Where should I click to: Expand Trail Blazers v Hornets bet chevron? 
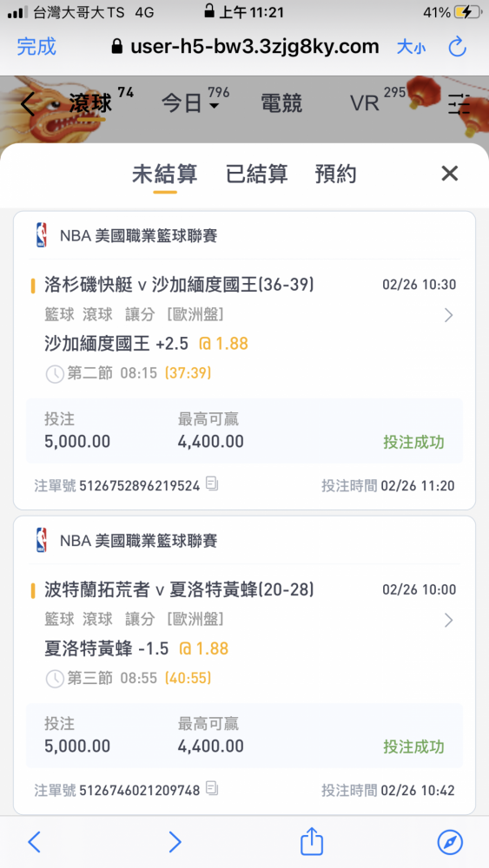click(448, 620)
